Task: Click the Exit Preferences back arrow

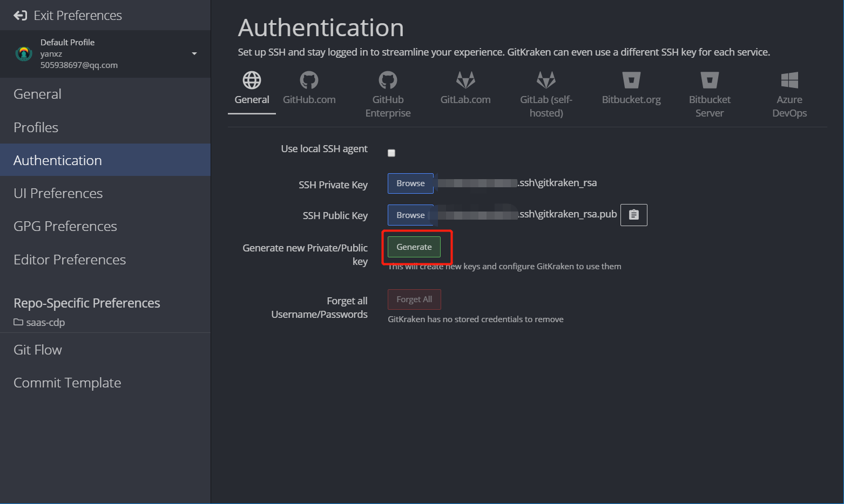Action: [x=20, y=15]
